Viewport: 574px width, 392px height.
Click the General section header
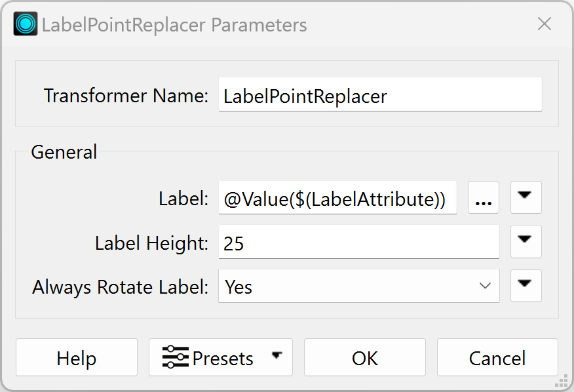[64, 151]
